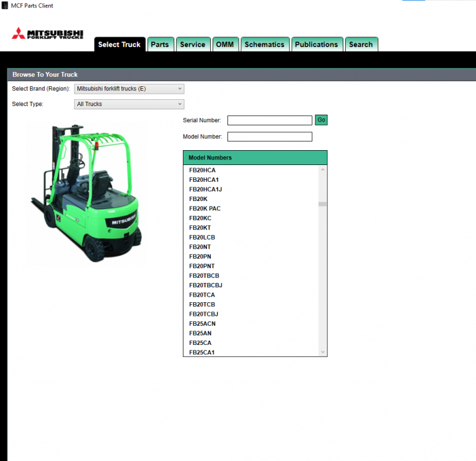
Task: Open the Schematics tab
Action: 265,45
